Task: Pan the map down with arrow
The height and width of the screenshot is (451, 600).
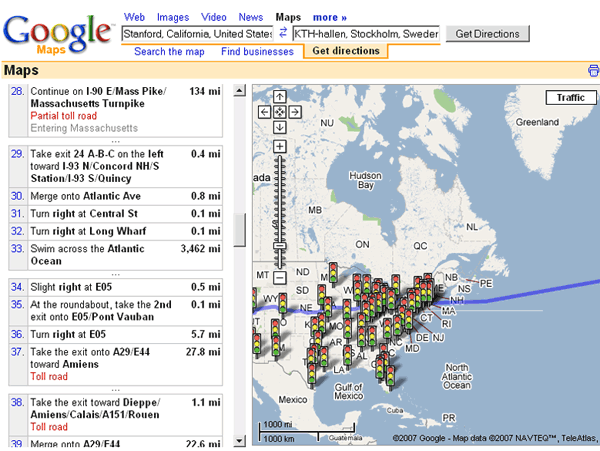Action: 280,127
